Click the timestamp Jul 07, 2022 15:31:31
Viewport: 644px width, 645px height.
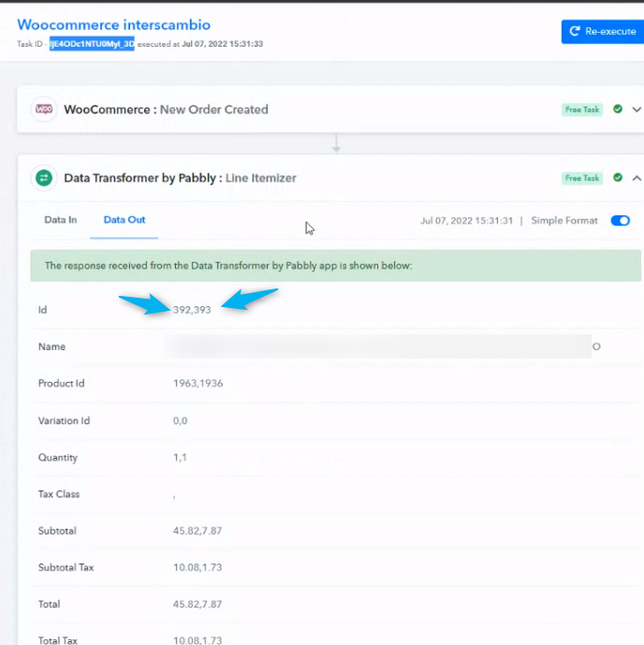[x=466, y=221]
